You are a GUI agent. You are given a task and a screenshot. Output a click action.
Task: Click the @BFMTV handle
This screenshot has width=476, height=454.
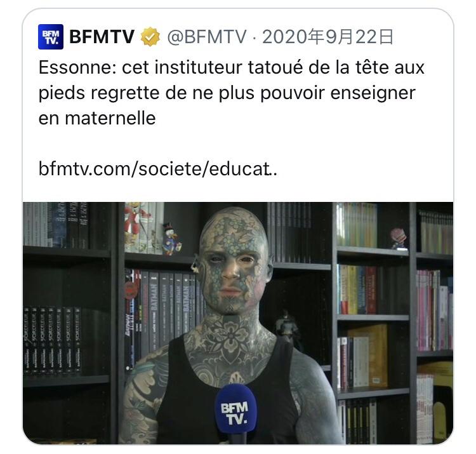(x=207, y=37)
